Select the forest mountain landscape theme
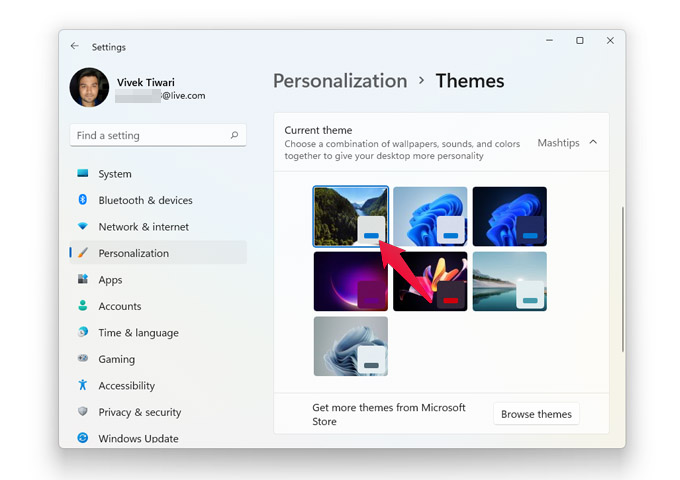Screen dimensions: 680x480 tap(350, 216)
